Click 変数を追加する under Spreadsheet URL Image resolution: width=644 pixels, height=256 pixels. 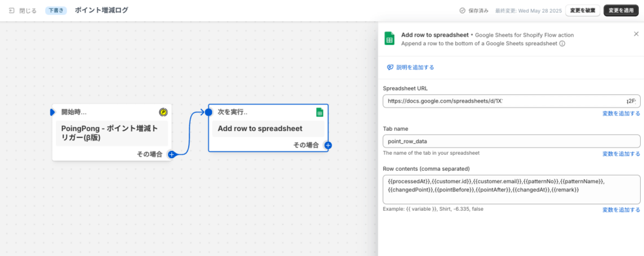pos(621,113)
